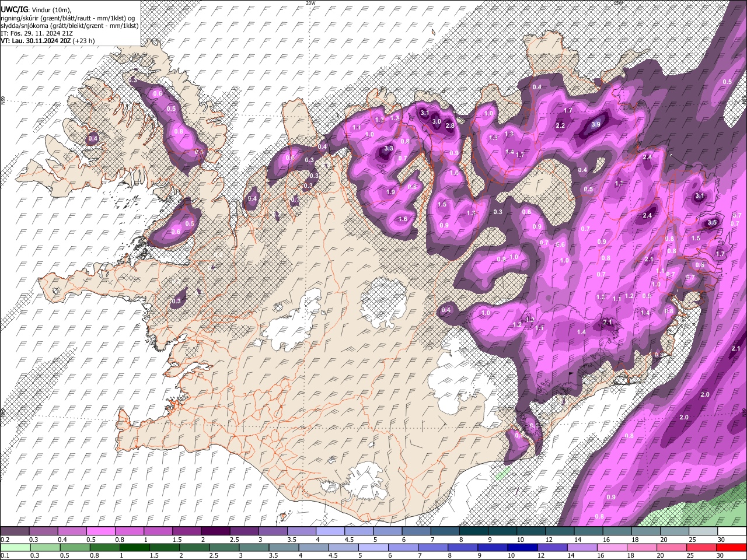The width and height of the screenshot is (747, 560).
Task: Click the 3.9 snowfall maximum value
Action: [x=596, y=124]
